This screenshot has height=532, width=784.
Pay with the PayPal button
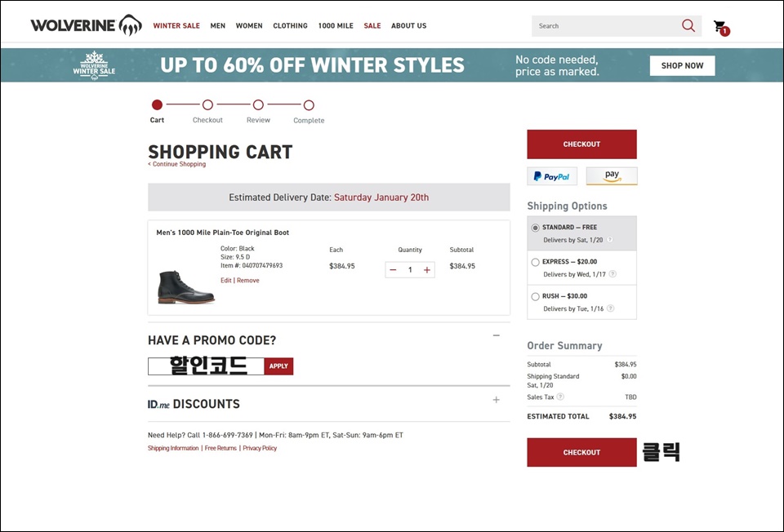point(552,176)
